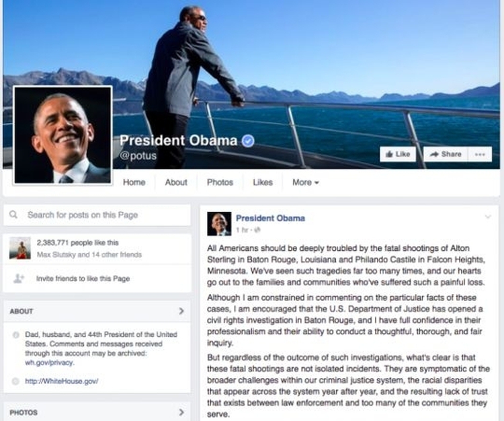The image size is (504, 421).
Task: Open the wh.gov/privacy link
Action: coord(49,362)
